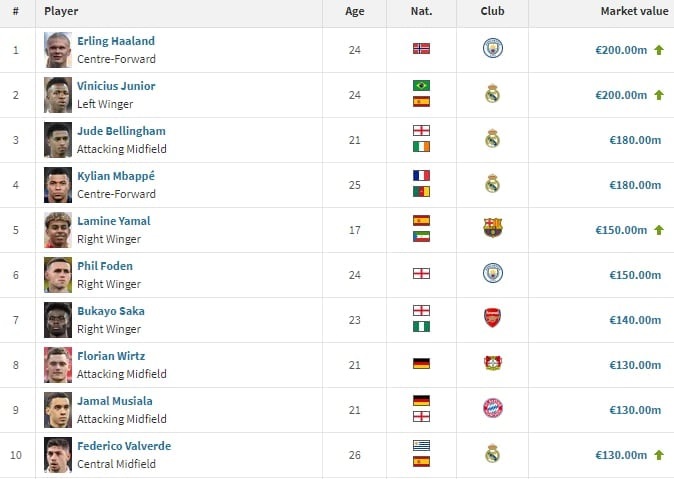Viewport: 674px width, 479px height.
Task: Click green up arrow beside Haaland's market value
Action: coord(659,50)
